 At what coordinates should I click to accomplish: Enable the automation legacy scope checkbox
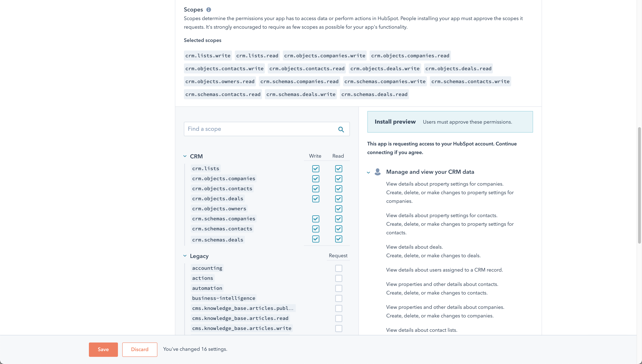coord(339,288)
